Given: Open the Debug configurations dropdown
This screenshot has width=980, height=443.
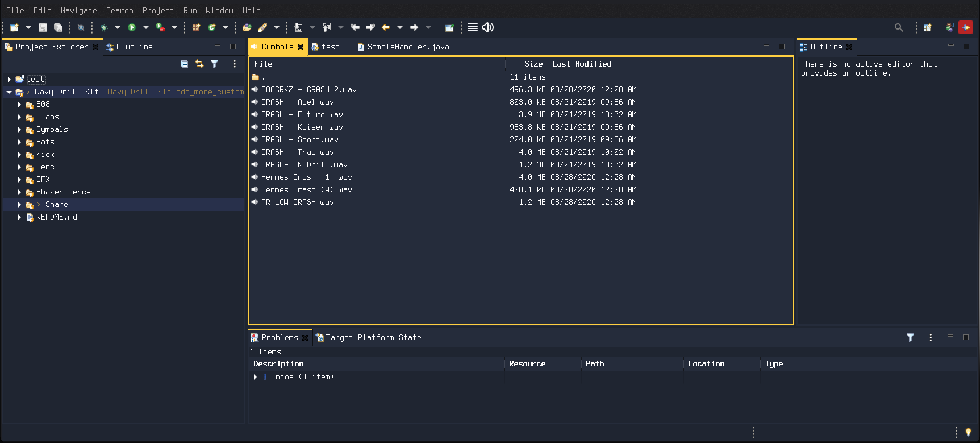Looking at the screenshot, I should pyautogui.click(x=118, y=27).
